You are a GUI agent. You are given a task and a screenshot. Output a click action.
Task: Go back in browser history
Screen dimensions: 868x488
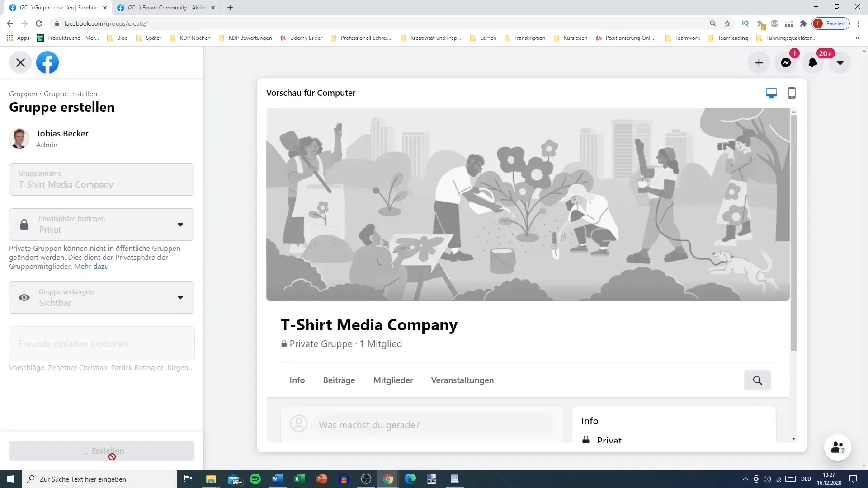coord(10,23)
